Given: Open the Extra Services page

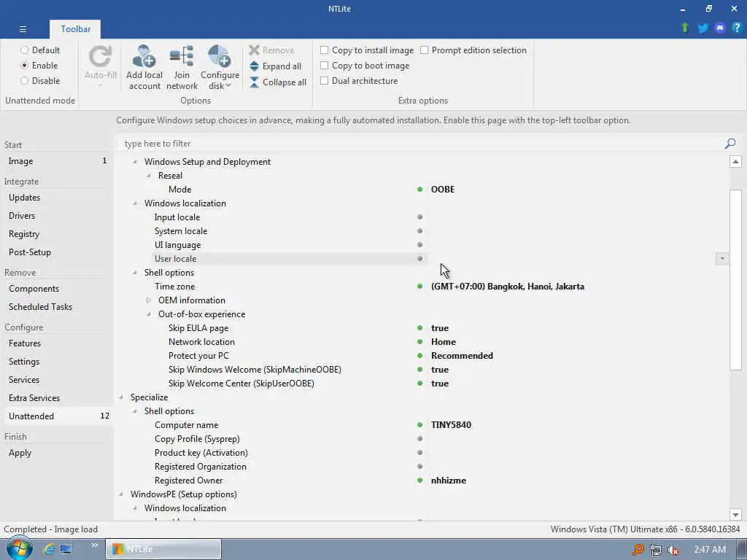Looking at the screenshot, I should [57, 398].
